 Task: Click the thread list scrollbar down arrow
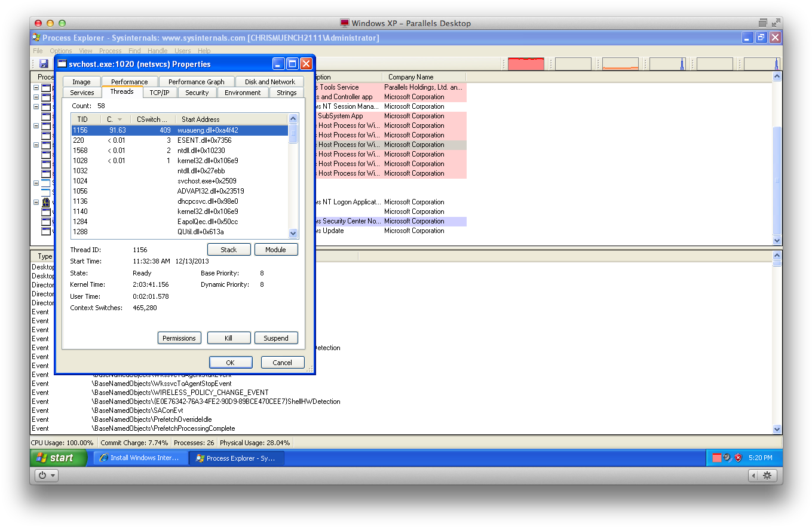[293, 233]
